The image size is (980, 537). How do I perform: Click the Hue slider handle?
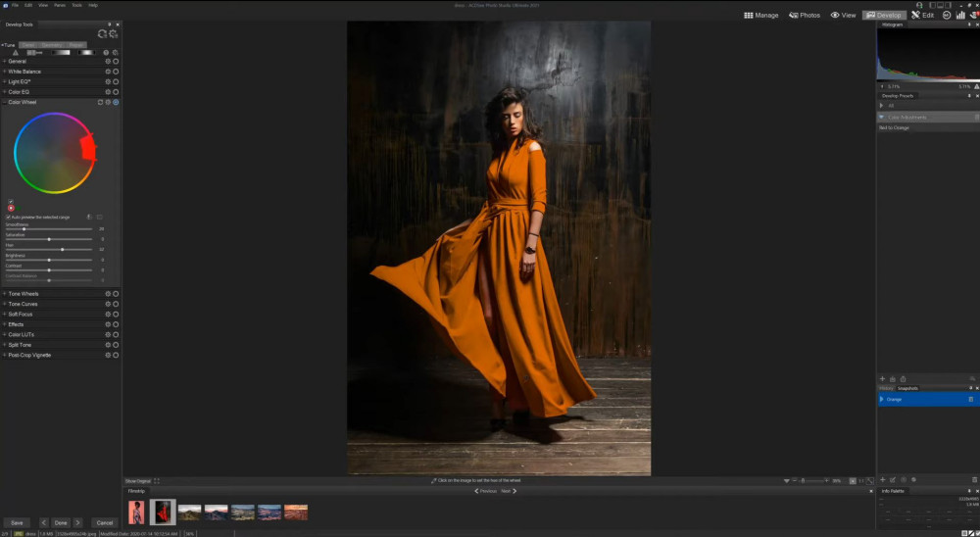coord(63,250)
